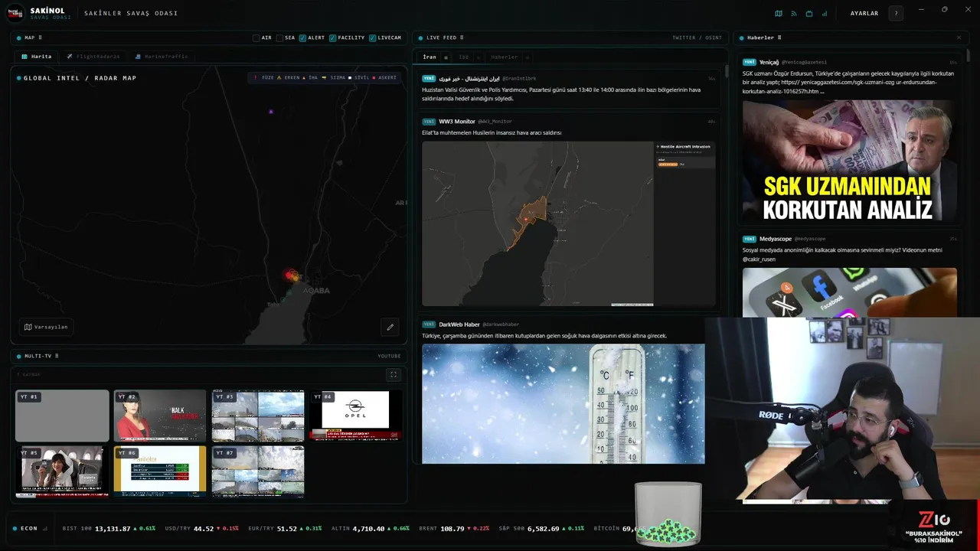Click the drag handle next to Haberler title

(x=779, y=37)
